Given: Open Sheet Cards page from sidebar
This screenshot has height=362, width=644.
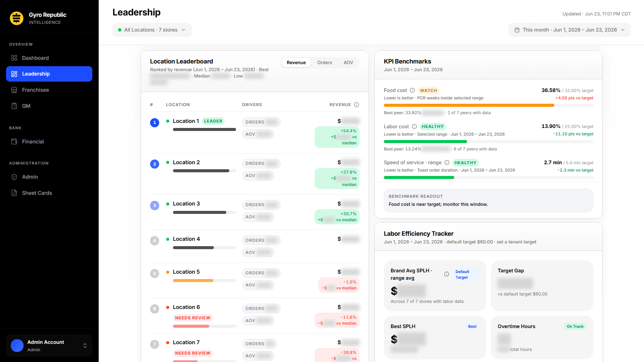Looking at the screenshot, I should coord(49,193).
